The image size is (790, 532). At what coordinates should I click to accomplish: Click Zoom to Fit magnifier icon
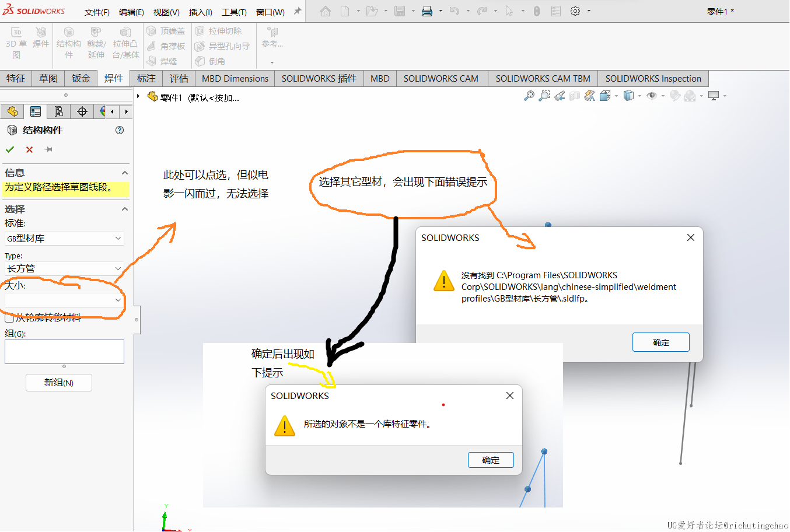pyautogui.click(x=529, y=96)
